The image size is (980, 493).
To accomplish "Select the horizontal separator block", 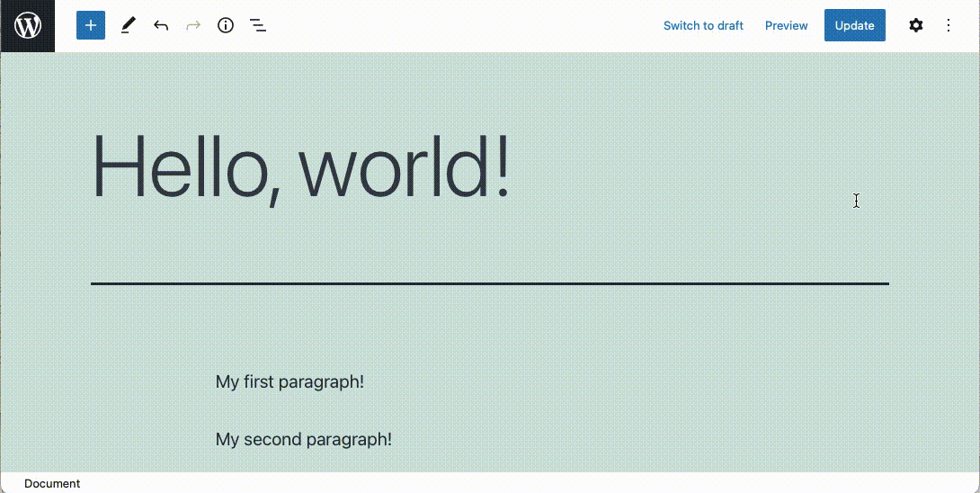I will click(490, 284).
